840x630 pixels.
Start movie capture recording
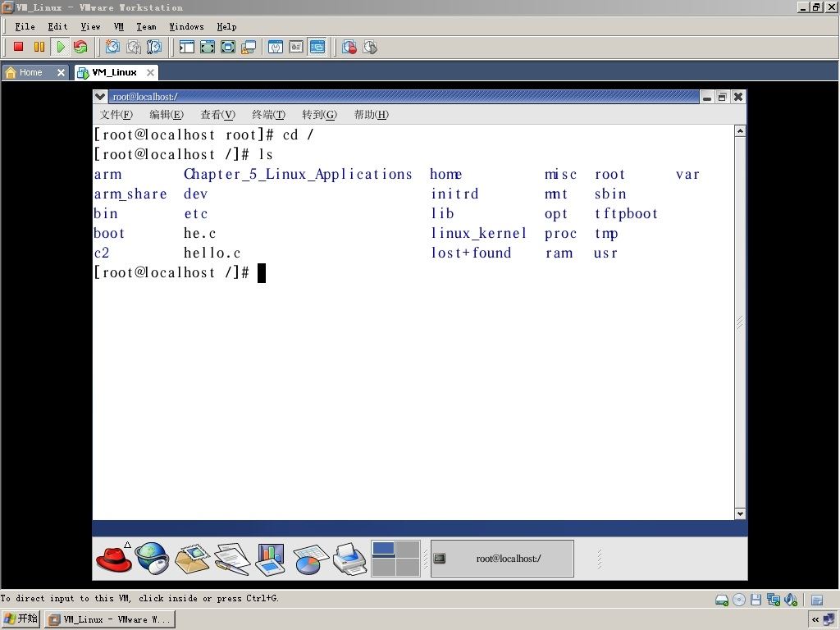tap(349, 47)
